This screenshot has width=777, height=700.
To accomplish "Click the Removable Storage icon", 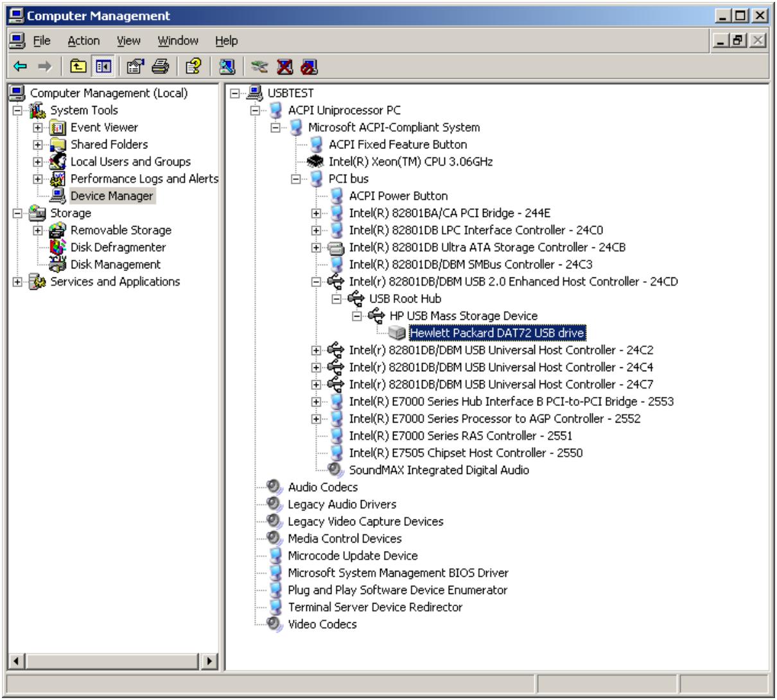I will pos(58,230).
